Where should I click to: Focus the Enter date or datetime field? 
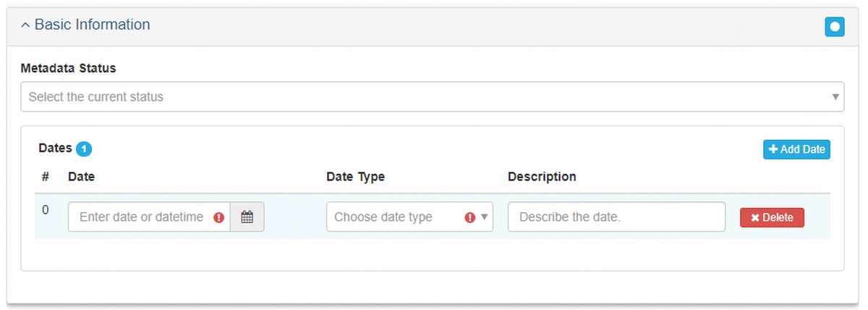click(149, 217)
